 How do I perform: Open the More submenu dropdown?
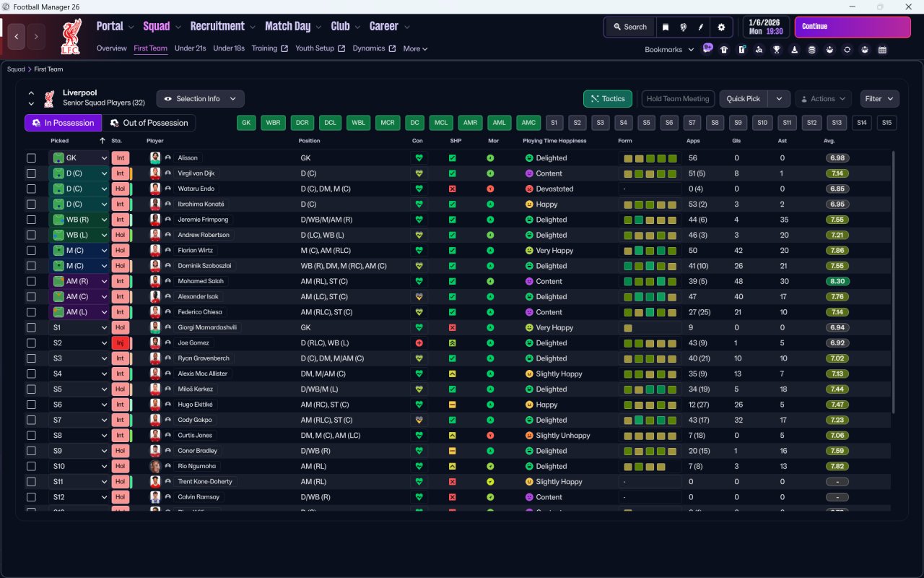(415, 49)
